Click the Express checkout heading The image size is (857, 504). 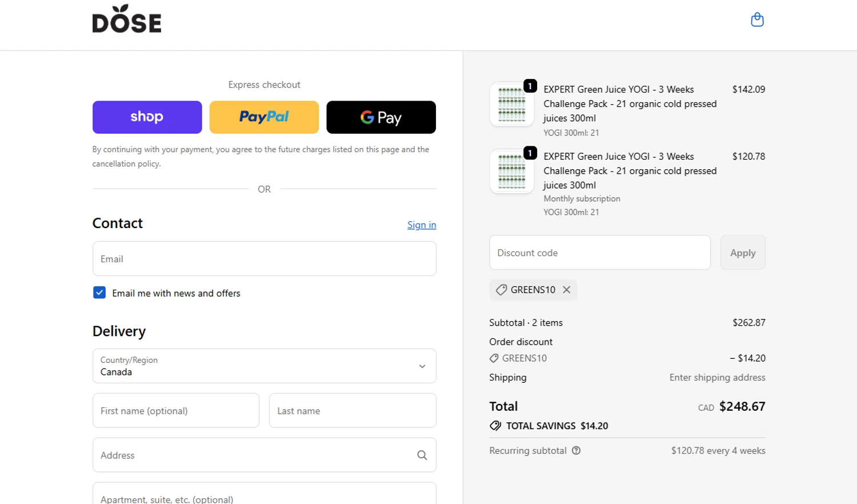(264, 85)
